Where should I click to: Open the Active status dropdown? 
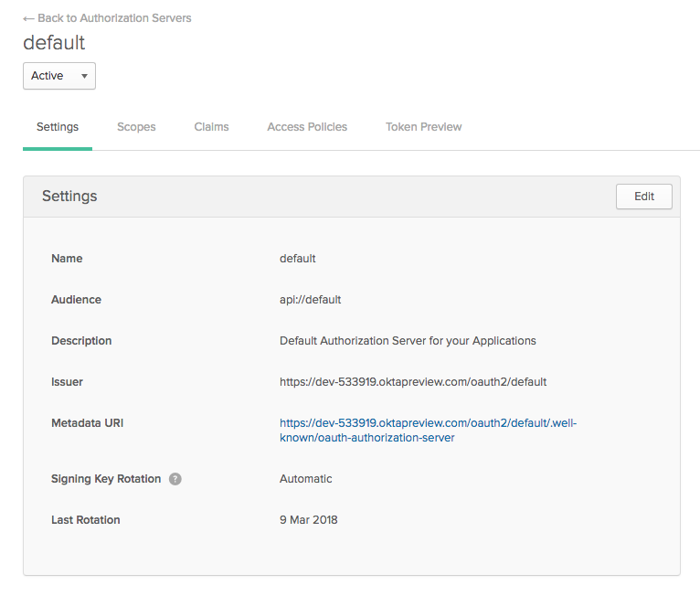tap(59, 76)
